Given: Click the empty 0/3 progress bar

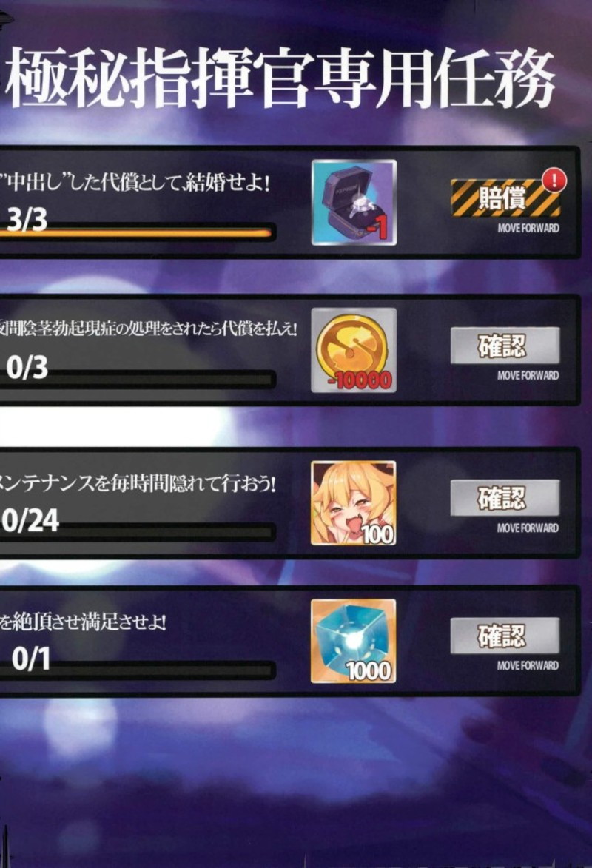Looking at the screenshot, I should pyautogui.click(x=137, y=380).
